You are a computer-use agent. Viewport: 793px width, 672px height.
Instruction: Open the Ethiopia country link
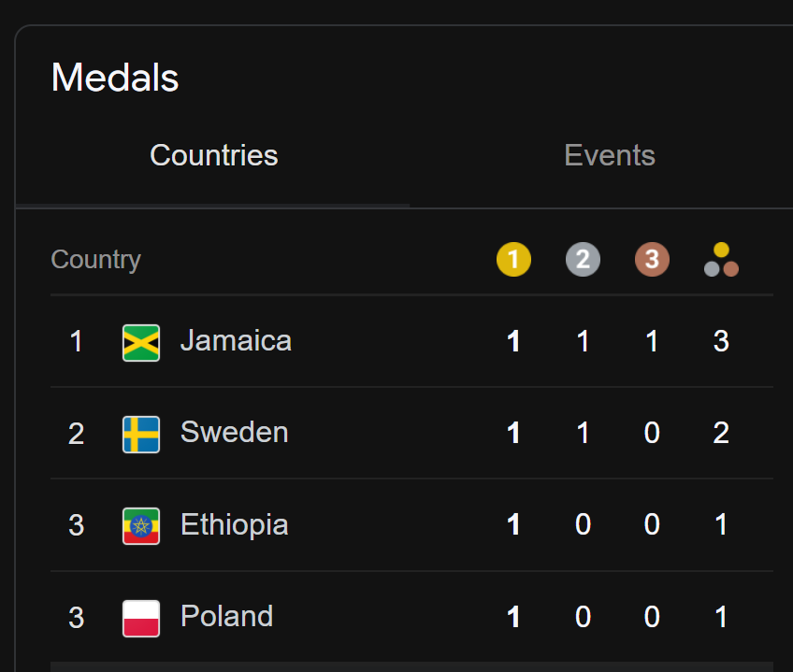coord(234,525)
